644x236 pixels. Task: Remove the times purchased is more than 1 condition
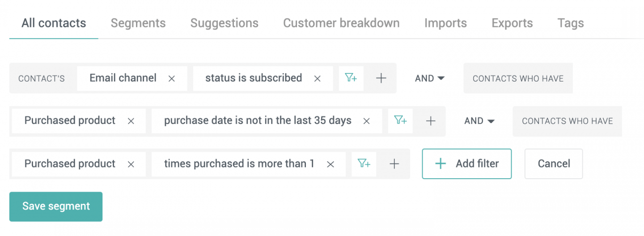[x=330, y=164]
